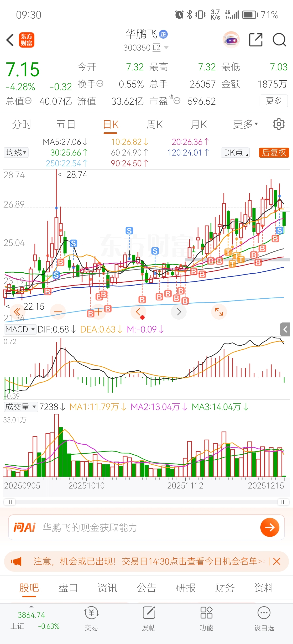
Task: Switch to 周K tab
Action: click(x=155, y=124)
